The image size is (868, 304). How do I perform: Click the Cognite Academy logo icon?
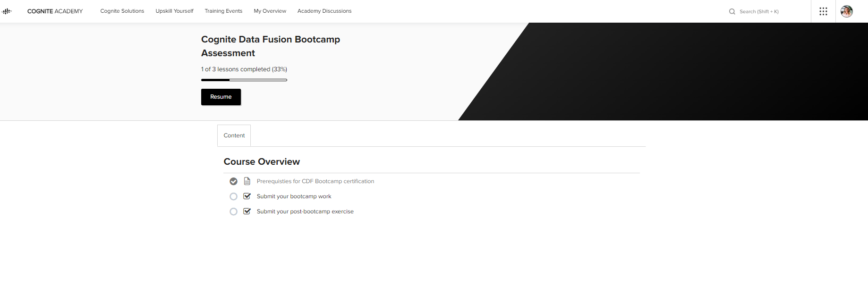tap(7, 11)
